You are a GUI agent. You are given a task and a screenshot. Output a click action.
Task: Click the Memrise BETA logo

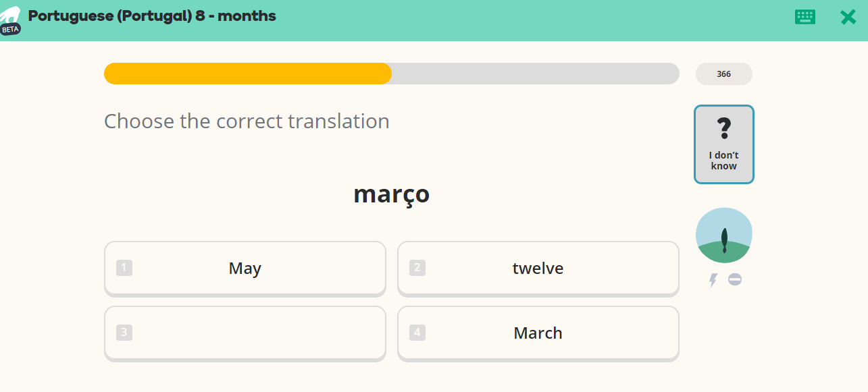point(10,21)
